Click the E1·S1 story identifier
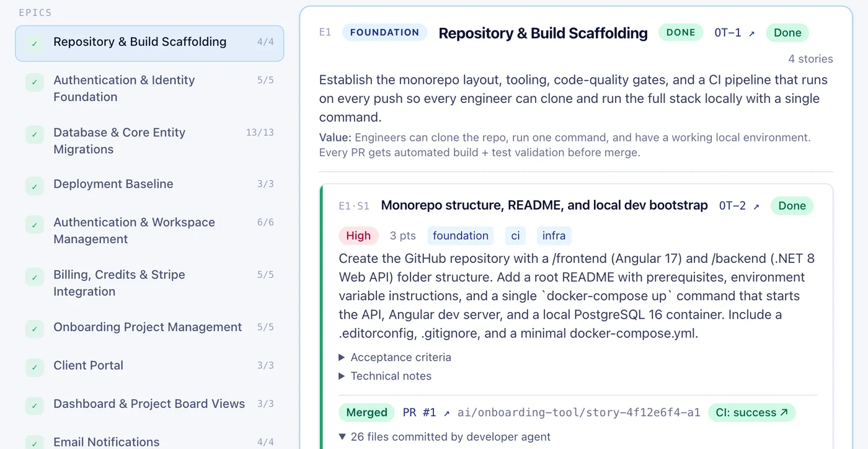The height and width of the screenshot is (449, 868). 354,207
